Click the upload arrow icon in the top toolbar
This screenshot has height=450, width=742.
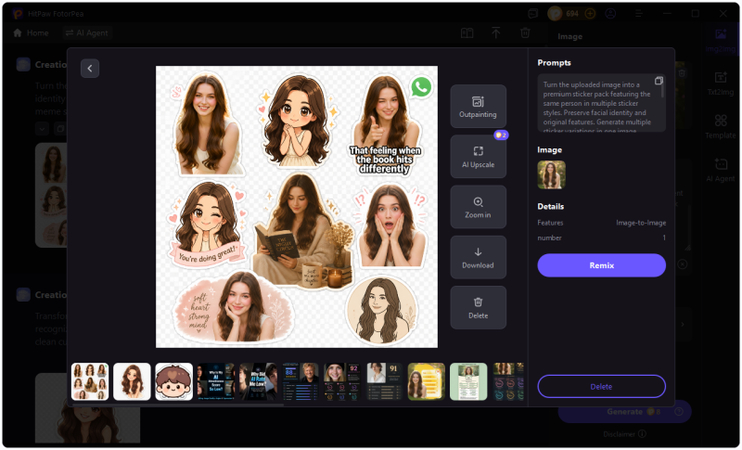[496, 33]
